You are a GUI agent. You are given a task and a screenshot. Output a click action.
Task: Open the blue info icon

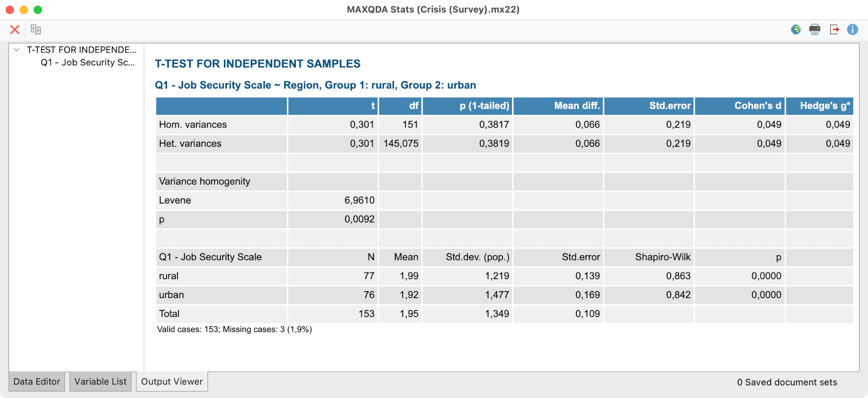coord(852,30)
